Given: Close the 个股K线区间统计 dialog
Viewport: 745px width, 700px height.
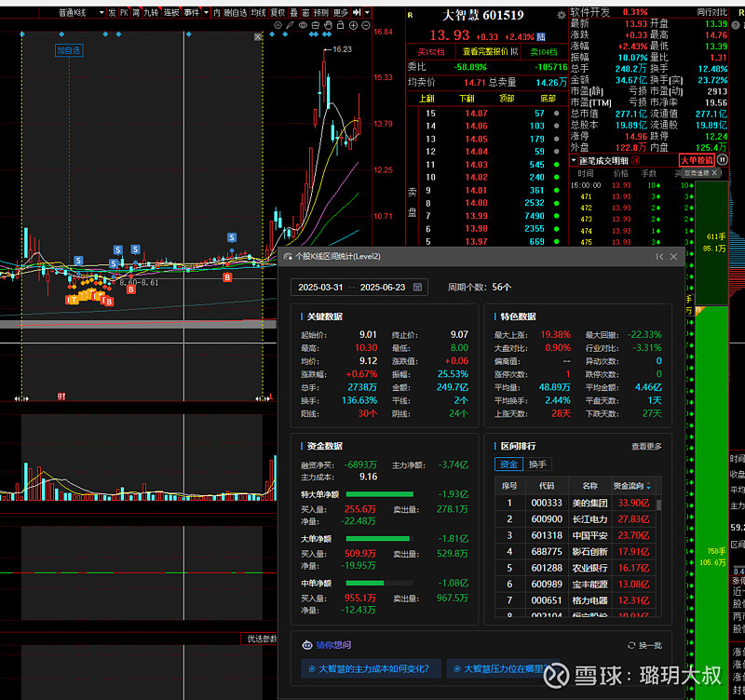Looking at the screenshot, I should coord(673,257).
